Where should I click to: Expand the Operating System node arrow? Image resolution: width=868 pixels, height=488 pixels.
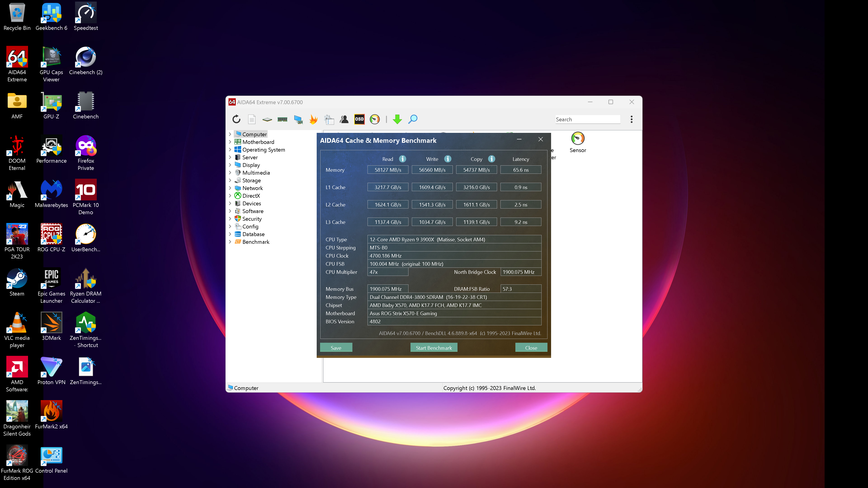coord(230,150)
